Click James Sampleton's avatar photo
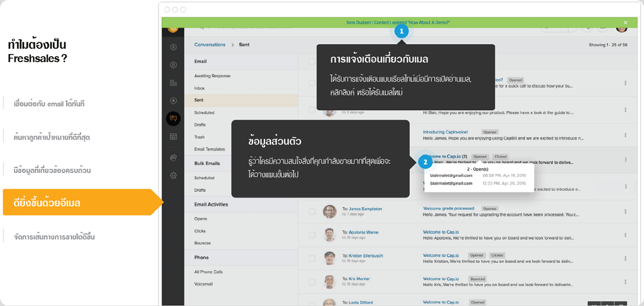The height and width of the screenshot is (306, 644). [x=330, y=211]
